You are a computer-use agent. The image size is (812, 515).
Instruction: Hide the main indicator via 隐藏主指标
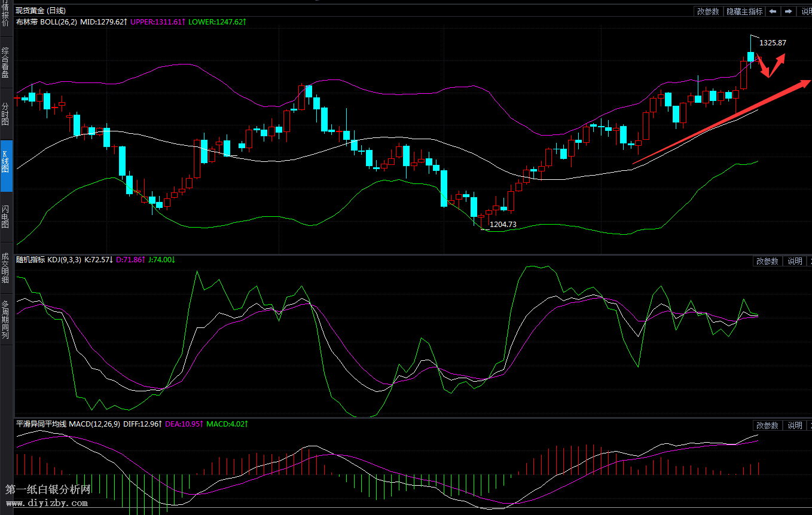(744, 11)
